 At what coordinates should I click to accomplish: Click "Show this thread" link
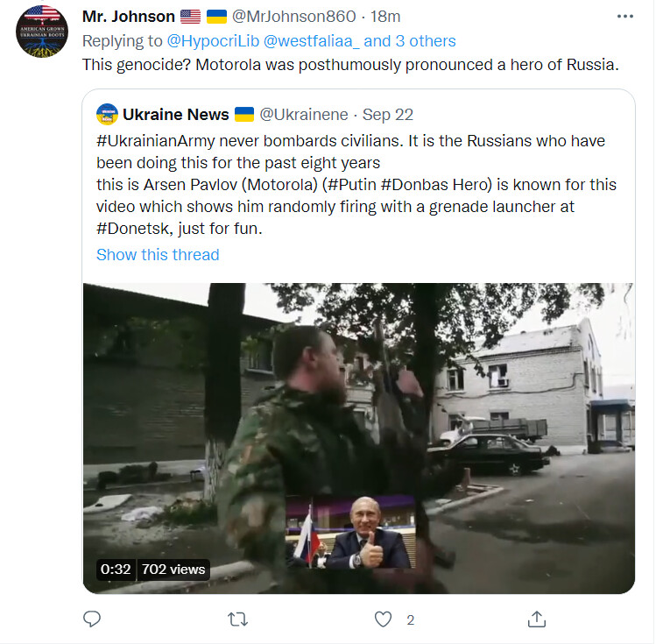158,255
